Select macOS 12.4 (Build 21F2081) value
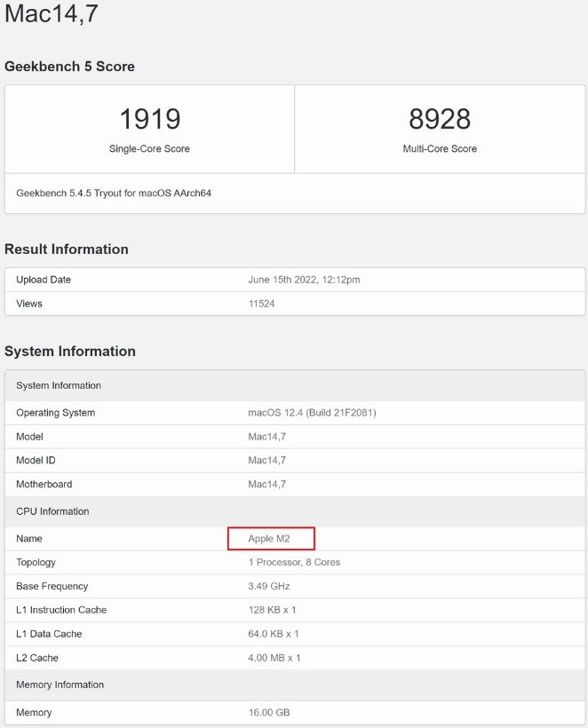 pyautogui.click(x=312, y=413)
